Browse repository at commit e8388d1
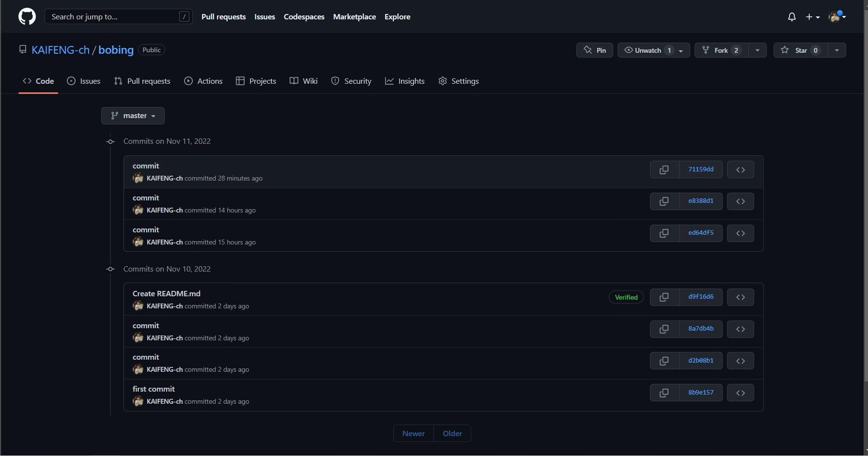868x456 pixels. (741, 201)
